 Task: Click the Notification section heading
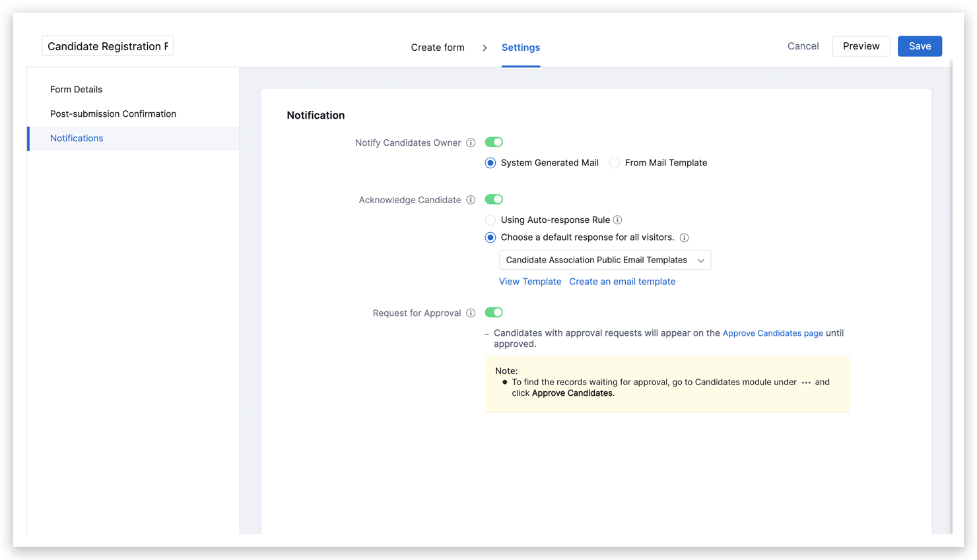coord(316,115)
